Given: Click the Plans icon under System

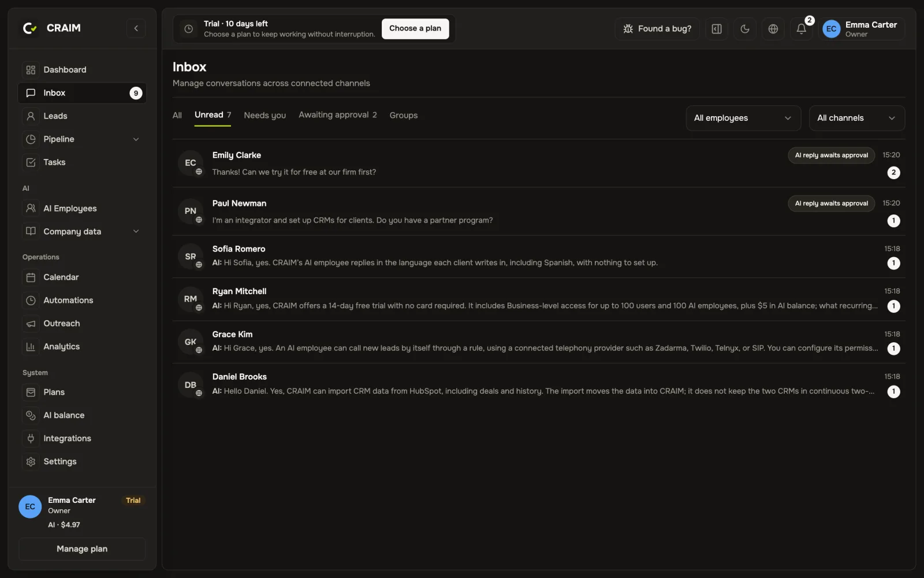Looking at the screenshot, I should coord(31,392).
